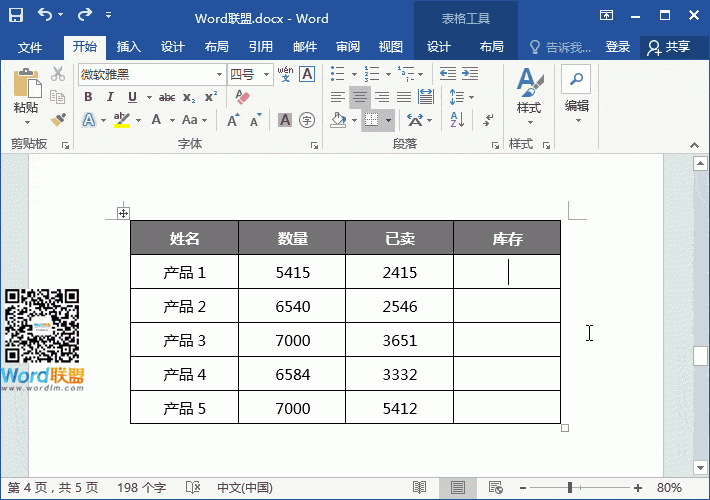Toggle strikethrough abc formatting
Image resolution: width=710 pixels, height=500 pixels.
point(167,97)
